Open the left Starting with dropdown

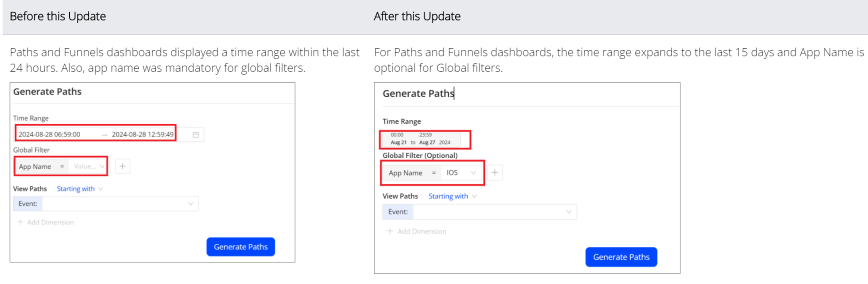click(x=79, y=189)
